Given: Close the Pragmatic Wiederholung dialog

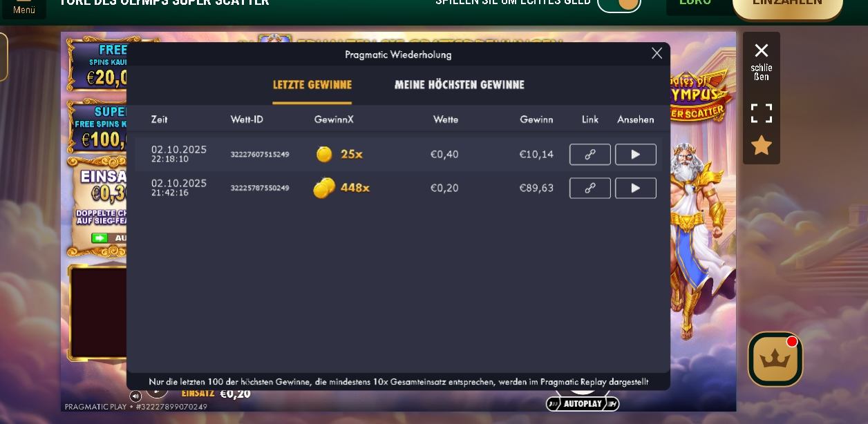Looking at the screenshot, I should pyautogui.click(x=657, y=53).
